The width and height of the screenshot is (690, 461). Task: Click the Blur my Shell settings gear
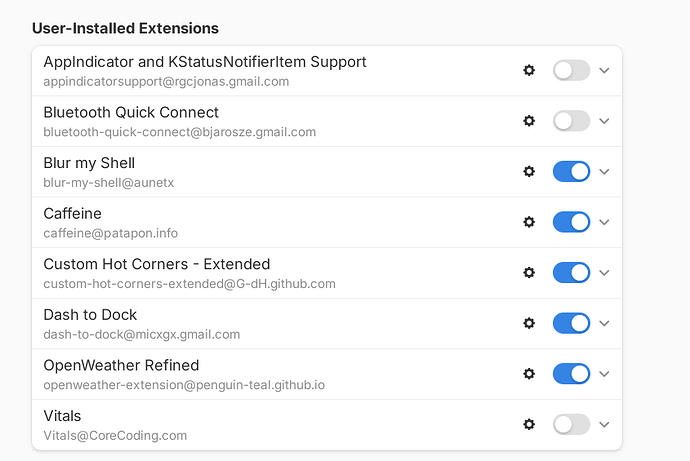(529, 171)
